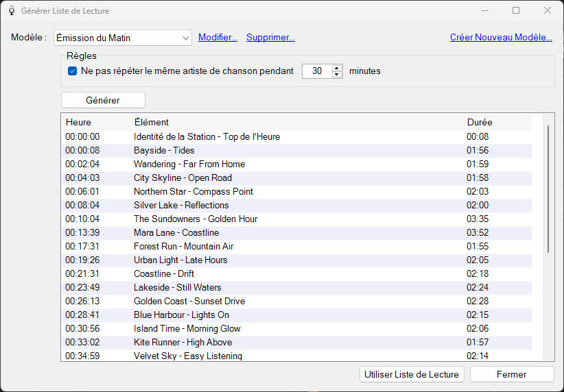This screenshot has width=564, height=392.
Task: Decrease minutes with the down spinner arrow
Action: [337, 75]
